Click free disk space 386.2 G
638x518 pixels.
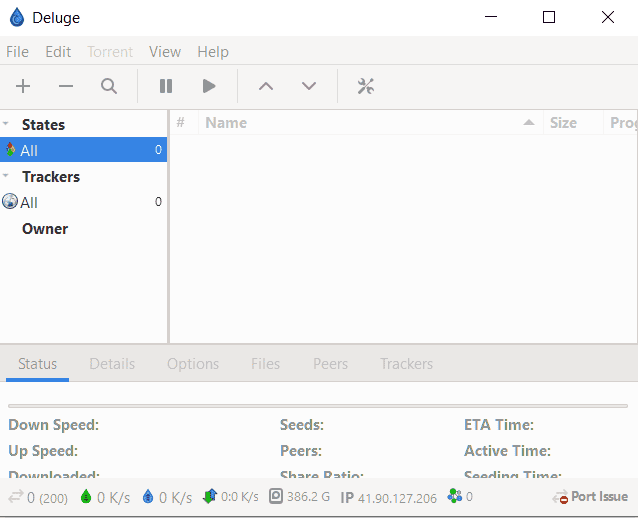click(x=299, y=496)
